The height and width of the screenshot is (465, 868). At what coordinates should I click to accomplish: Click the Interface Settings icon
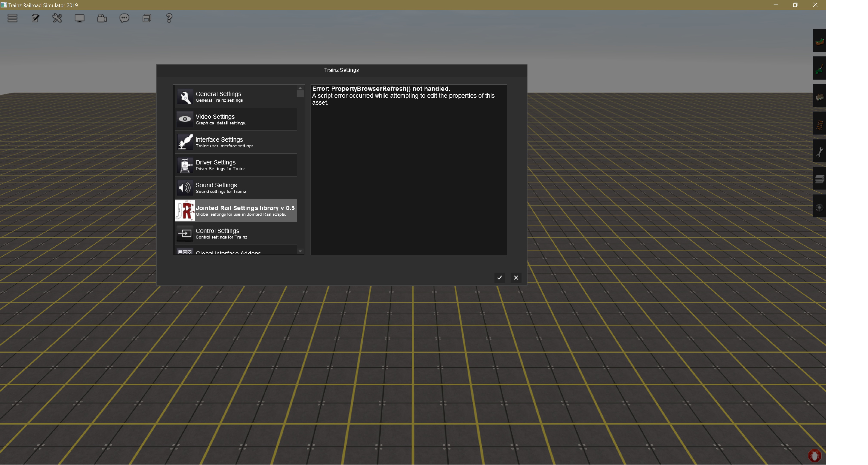(x=185, y=142)
